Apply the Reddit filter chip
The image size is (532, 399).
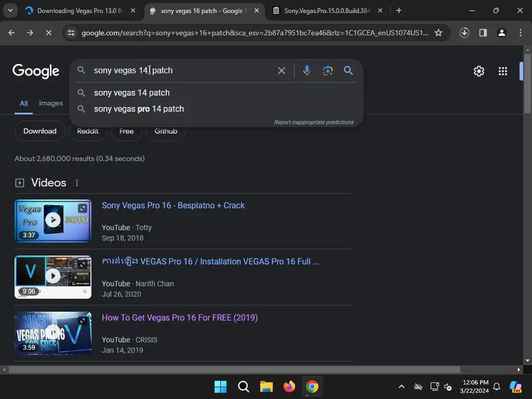[x=87, y=131]
